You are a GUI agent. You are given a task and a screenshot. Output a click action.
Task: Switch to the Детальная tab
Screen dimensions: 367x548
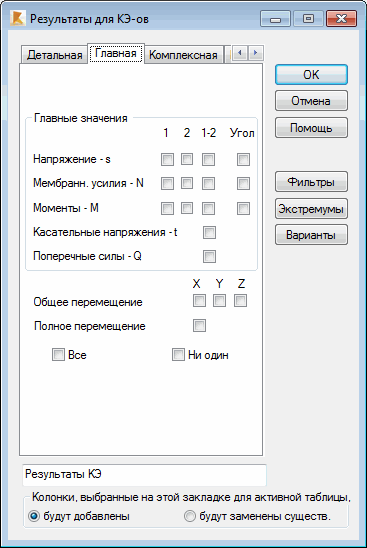54,55
